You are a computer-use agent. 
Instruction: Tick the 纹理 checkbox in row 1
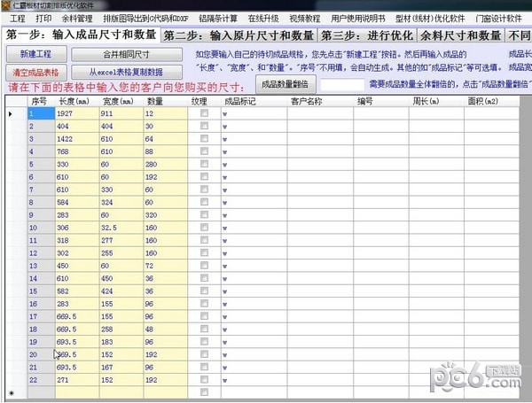coord(206,114)
